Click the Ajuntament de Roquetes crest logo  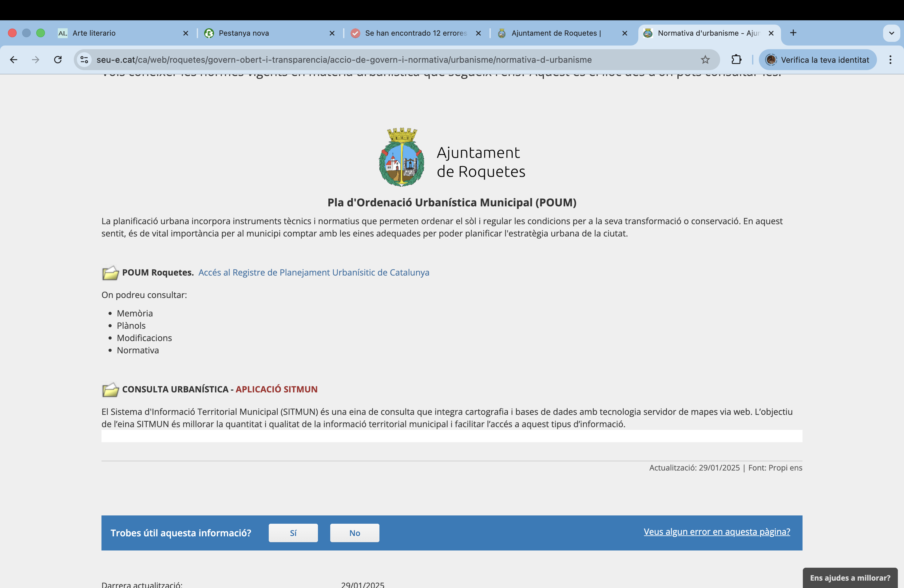click(x=402, y=157)
